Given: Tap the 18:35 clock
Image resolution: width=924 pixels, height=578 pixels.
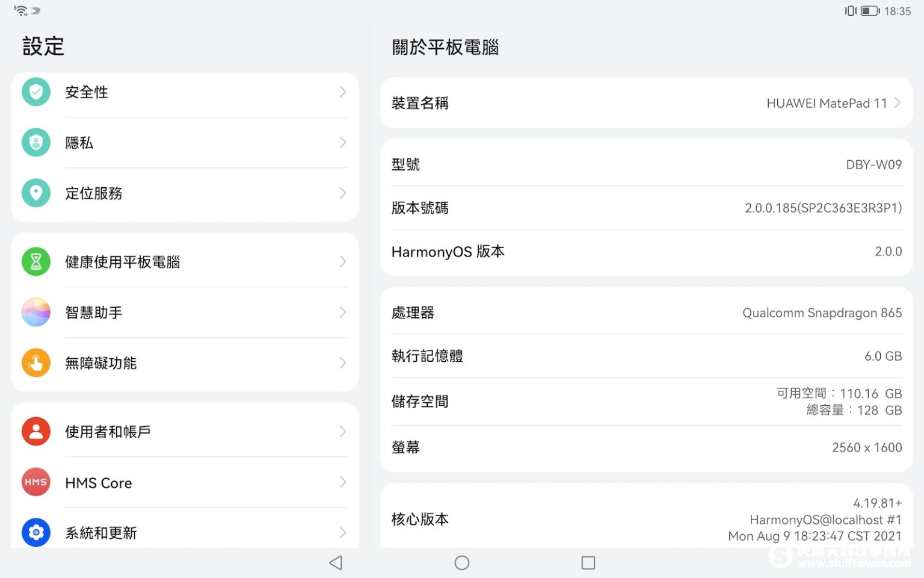Looking at the screenshot, I should (898, 11).
